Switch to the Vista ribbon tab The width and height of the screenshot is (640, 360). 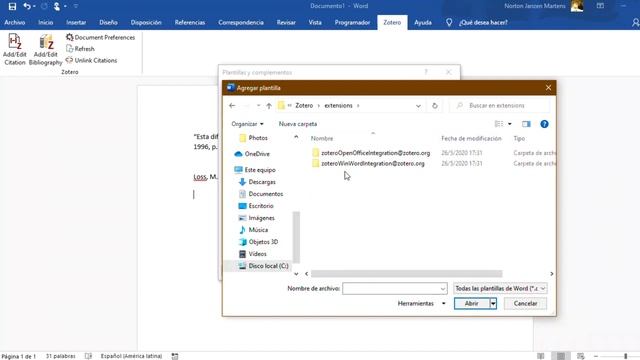tap(315, 22)
